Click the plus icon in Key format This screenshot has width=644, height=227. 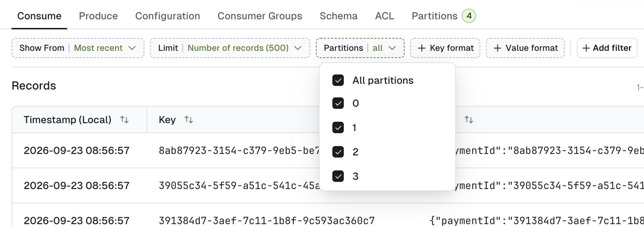click(x=422, y=48)
